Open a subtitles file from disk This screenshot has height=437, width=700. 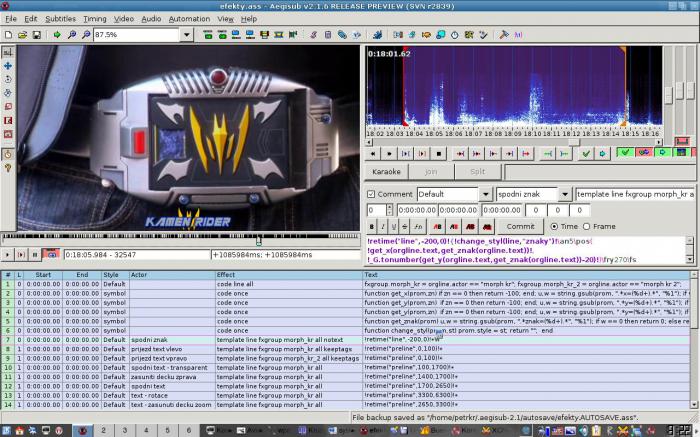click(22, 35)
